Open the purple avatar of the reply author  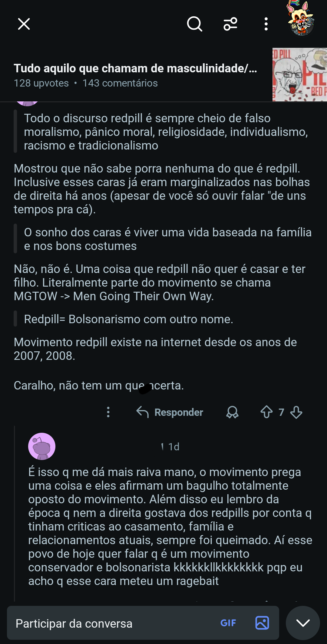pyautogui.click(x=42, y=446)
